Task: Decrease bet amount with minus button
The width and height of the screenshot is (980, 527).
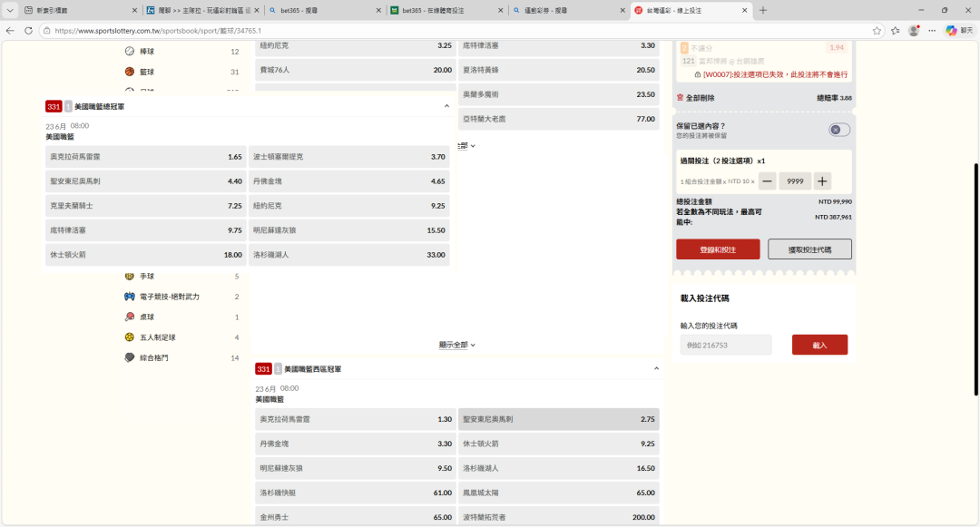Action: coord(768,181)
